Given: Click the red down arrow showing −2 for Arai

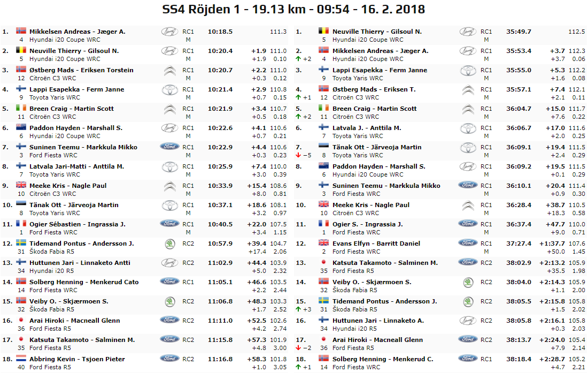Looking at the screenshot, I should click(298, 348).
